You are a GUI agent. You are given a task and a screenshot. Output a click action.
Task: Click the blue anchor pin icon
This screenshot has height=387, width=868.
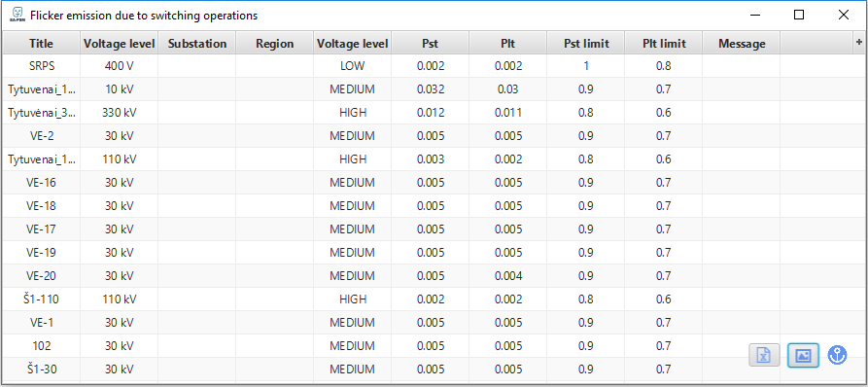point(838,355)
